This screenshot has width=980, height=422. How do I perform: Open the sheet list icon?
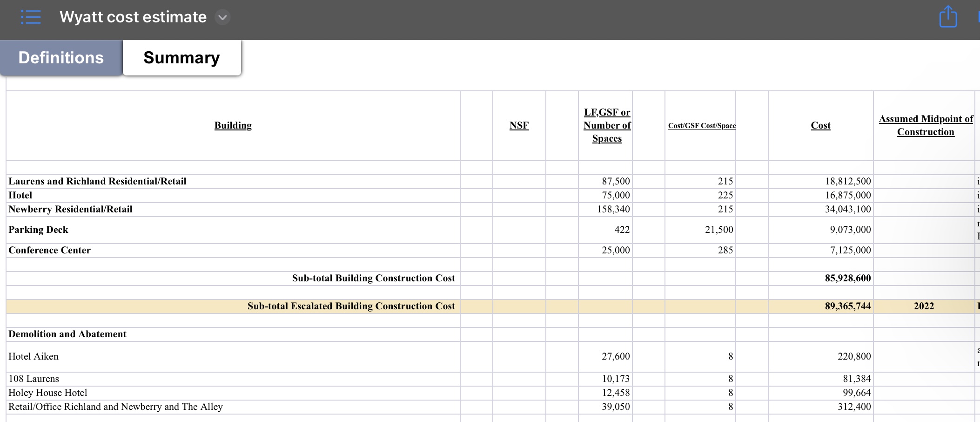pos(31,18)
